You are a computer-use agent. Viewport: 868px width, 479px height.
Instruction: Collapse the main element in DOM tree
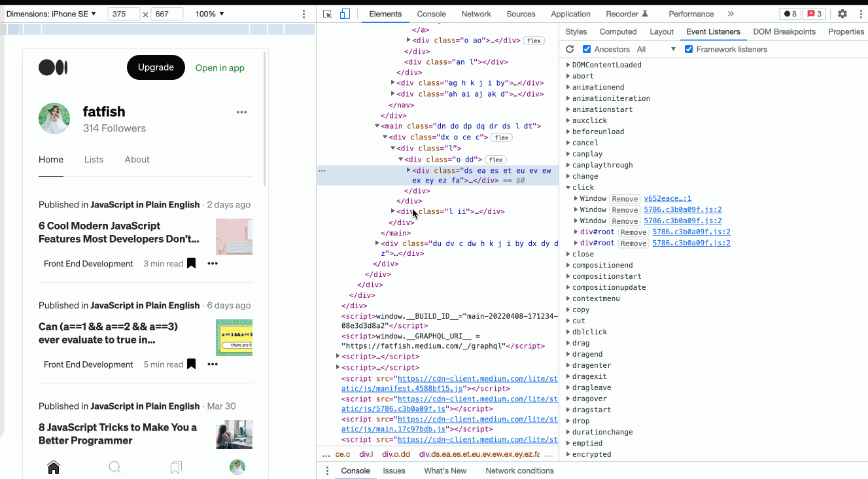(377, 126)
